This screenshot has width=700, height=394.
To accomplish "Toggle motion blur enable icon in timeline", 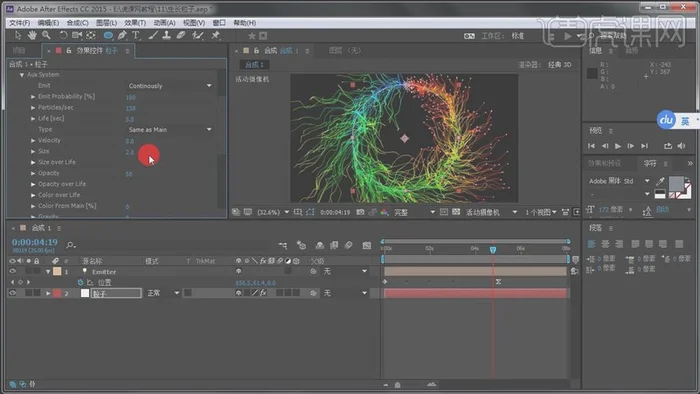I will coord(349,245).
